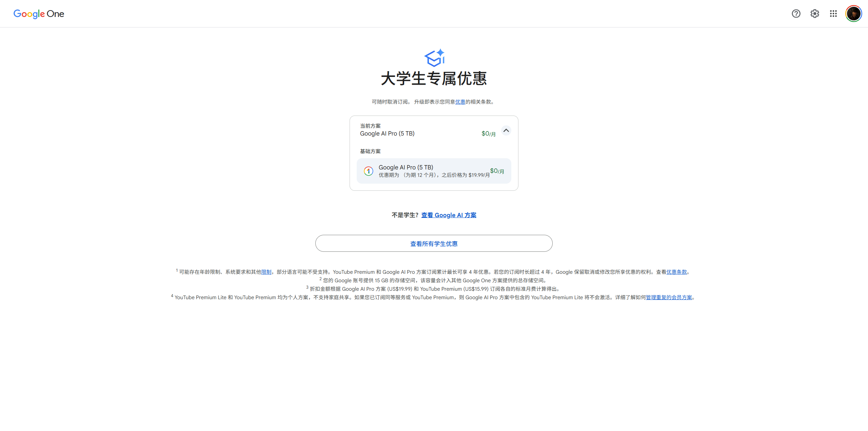Image resolution: width=868 pixels, height=431 pixels.
Task: Open the Google account profile avatar
Action: (x=853, y=14)
